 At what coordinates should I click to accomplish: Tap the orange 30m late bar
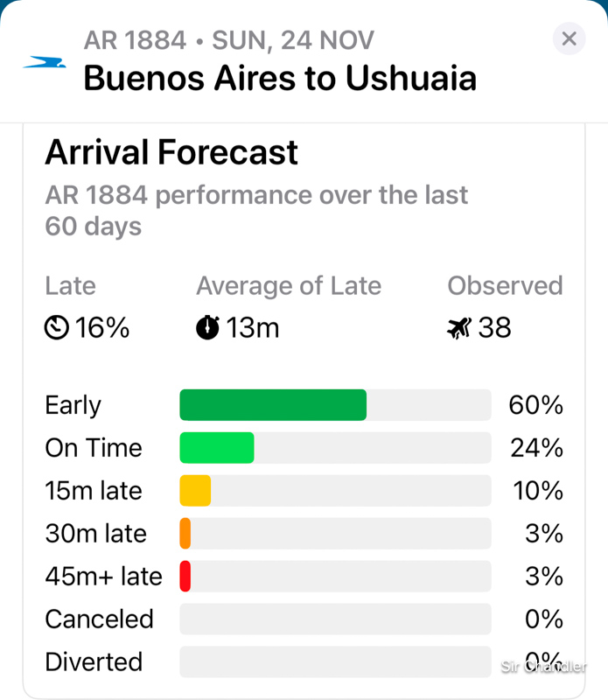(x=185, y=534)
